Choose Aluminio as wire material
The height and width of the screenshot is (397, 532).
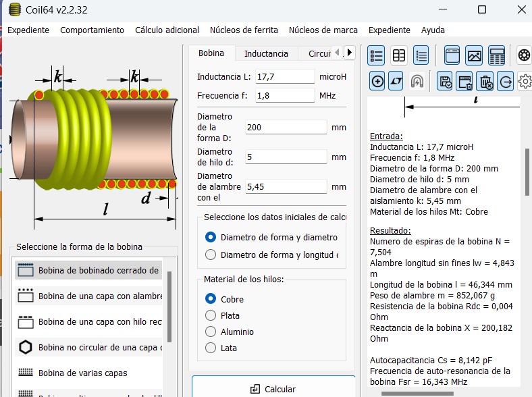(211, 332)
